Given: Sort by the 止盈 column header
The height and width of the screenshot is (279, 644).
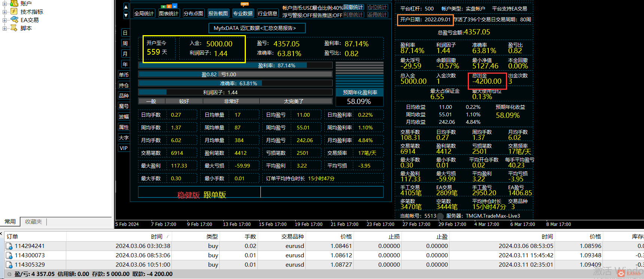Looking at the screenshot, I should click(425, 237).
